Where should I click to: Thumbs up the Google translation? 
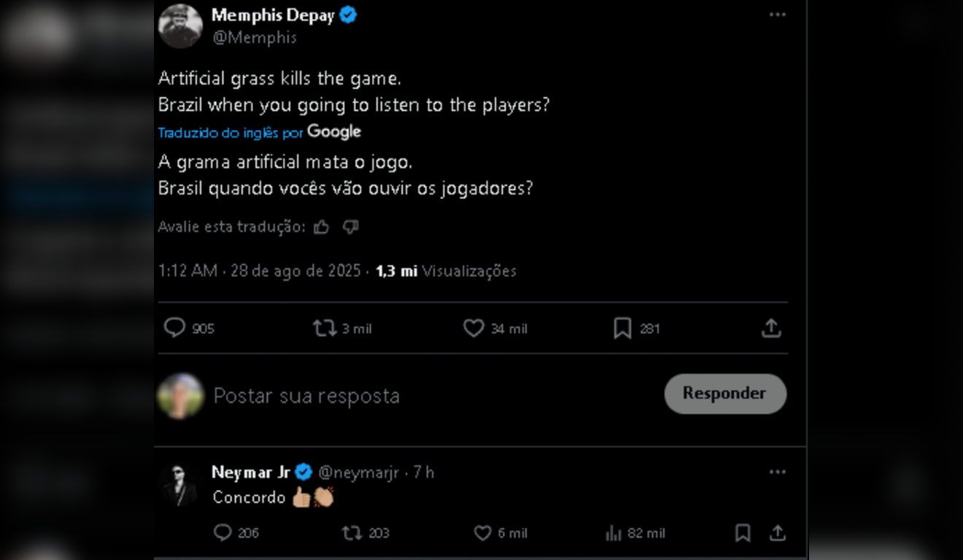pyautogui.click(x=321, y=227)
